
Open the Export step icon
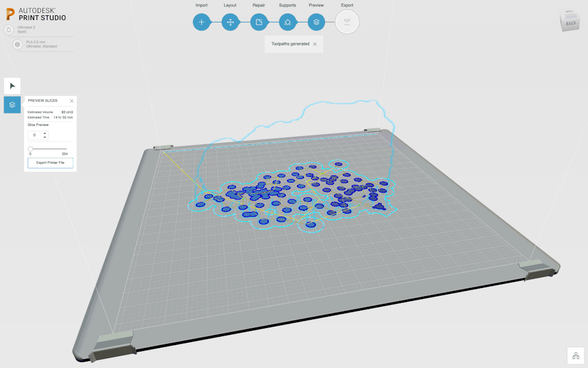[x=347, y=22]
